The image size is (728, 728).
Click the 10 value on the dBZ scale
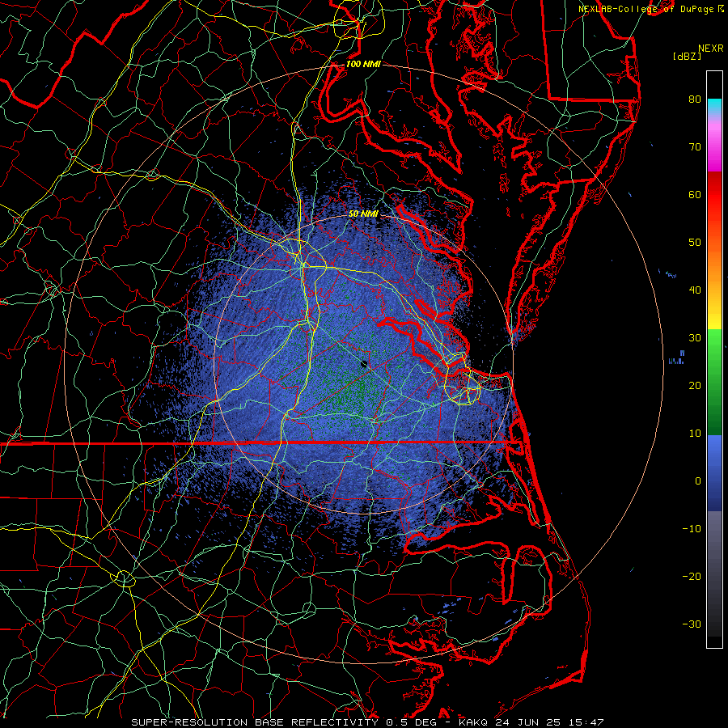pyautogui.click(x=695, y=434)
